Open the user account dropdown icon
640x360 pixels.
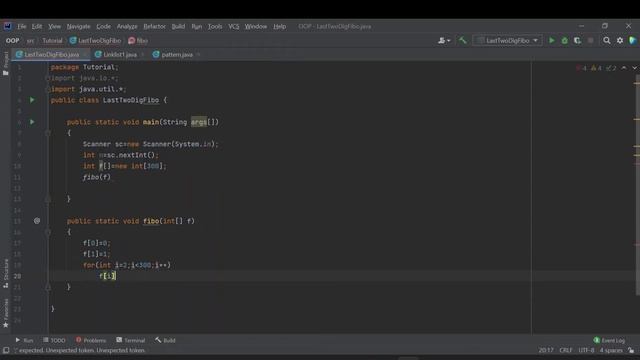point(444,41)
